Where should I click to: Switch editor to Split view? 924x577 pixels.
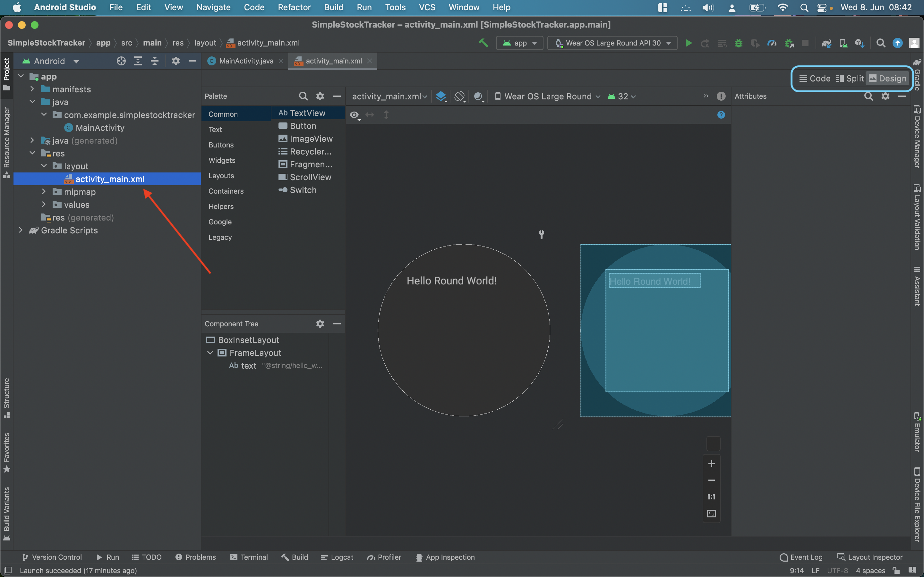[850, 79]
